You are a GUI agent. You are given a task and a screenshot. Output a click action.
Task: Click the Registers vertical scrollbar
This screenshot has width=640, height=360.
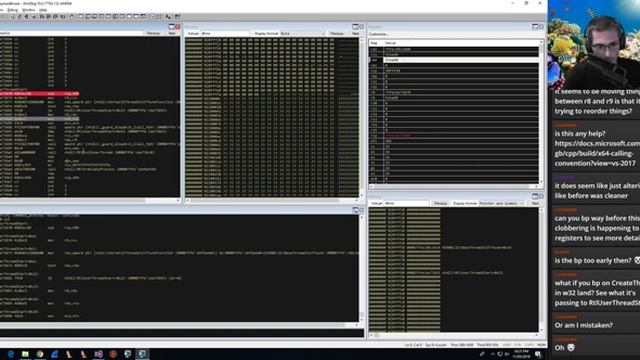(x=542, y=112)
